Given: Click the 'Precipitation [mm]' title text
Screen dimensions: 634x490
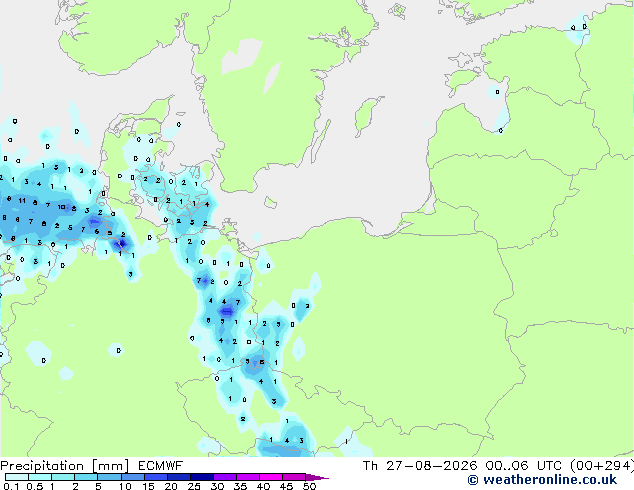Looking at the screenshot, I should click(x=65, y=466).
